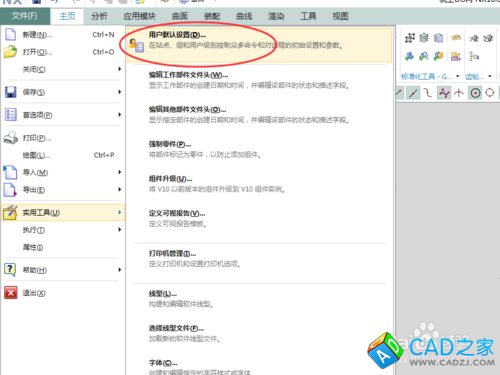Choose 编辑工作部件文件头(W)... entry
Image resolution: width=500 pixels, height=375 pixels.
coord(259,80)
